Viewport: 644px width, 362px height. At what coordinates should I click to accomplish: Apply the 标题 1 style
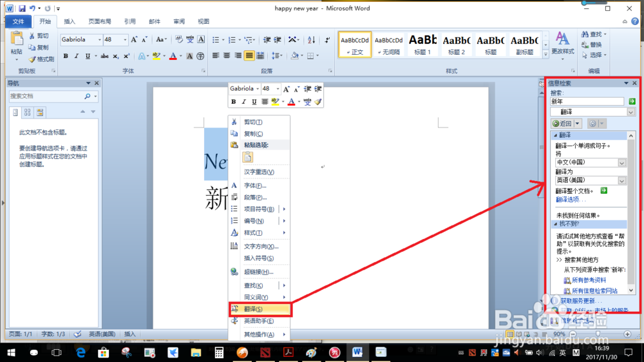[x=422, y=44]
